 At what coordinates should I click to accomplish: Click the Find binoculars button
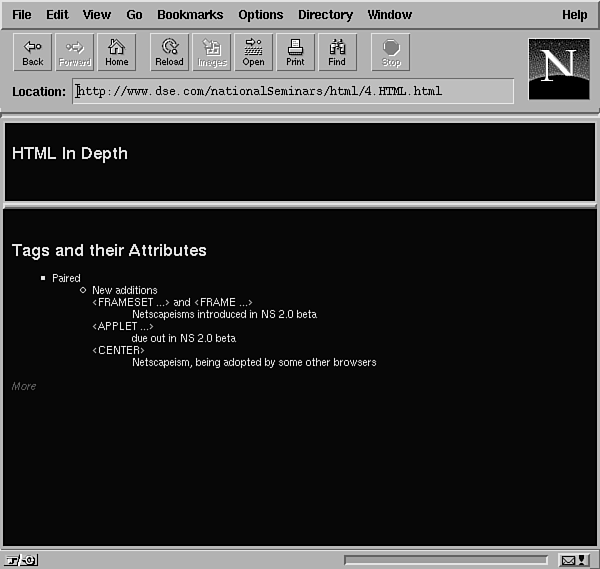pyautogui.click(x=337, y=53)
